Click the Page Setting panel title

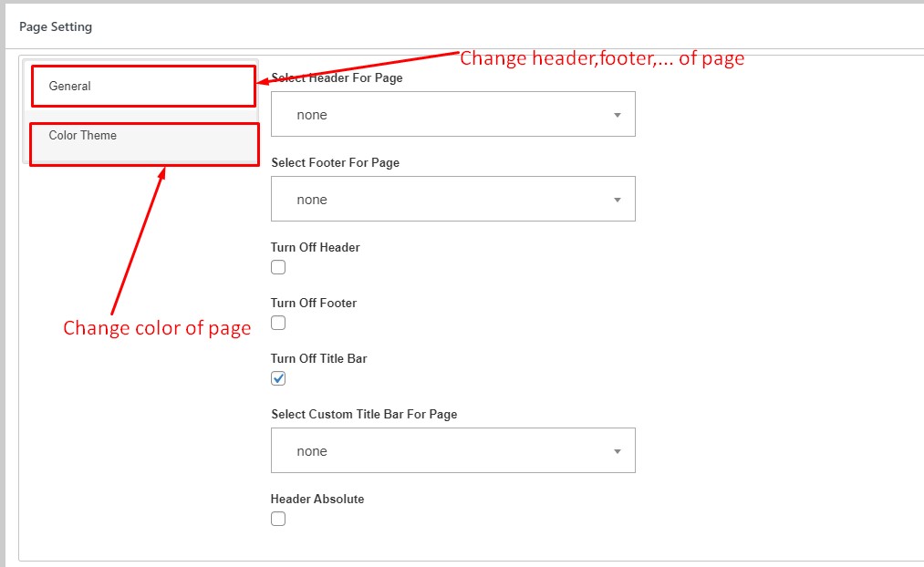coord(56,27)
